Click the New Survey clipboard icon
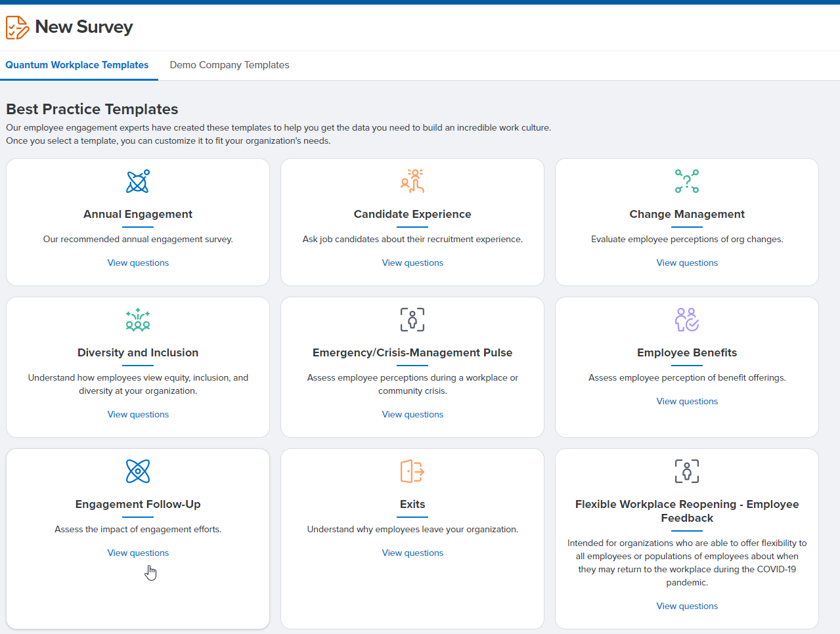Image resolution: width=840 pixels, height=634 pixels. (17, 28)
